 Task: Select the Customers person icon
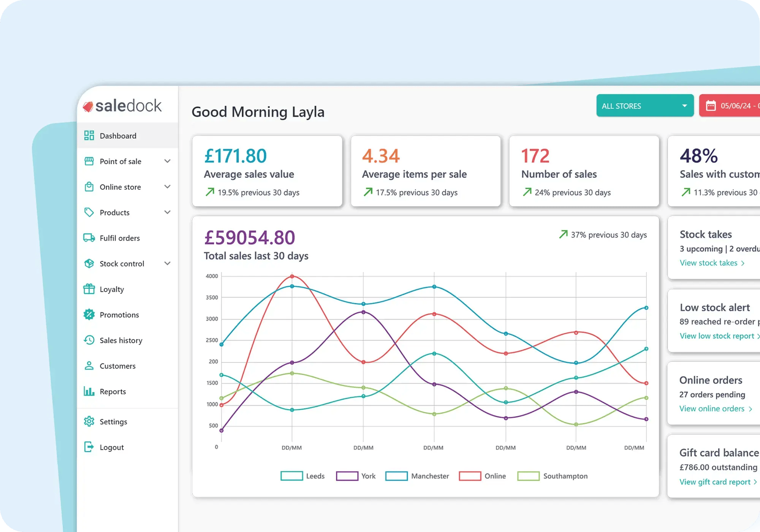[89, 366]
